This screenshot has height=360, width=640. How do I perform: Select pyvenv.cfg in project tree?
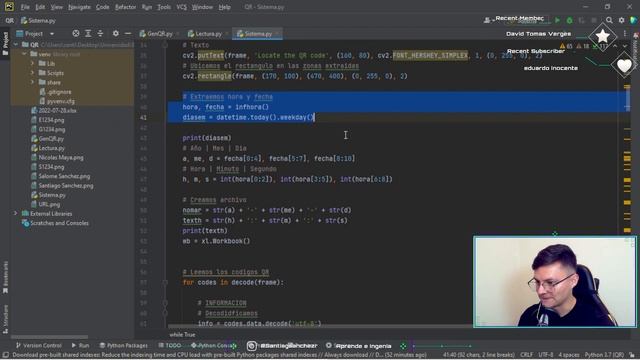tap(60, 101)
